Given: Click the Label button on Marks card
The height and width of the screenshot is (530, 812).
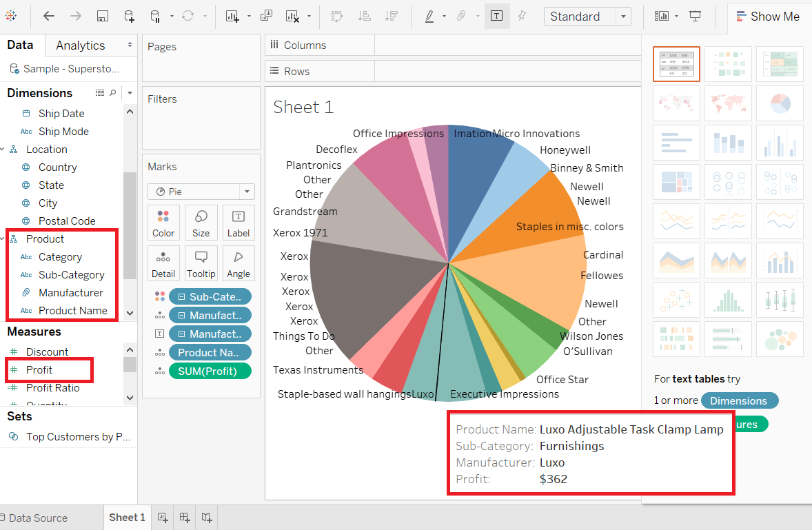Looking at the screenshot, I should 238,223.
